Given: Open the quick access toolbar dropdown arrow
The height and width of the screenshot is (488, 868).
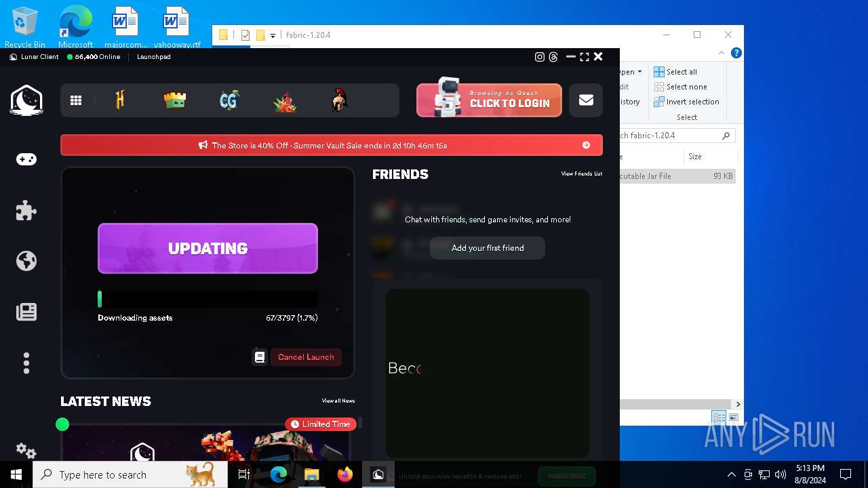Looking at the screenshot, I should coord(273,35).
